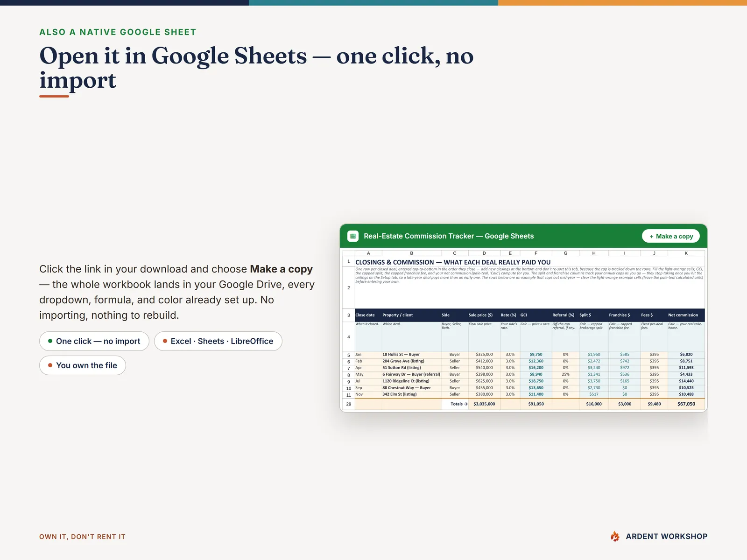
Task: Select the '88 Chestnut Way — Buyer' cell
Action: click(411, 388)
